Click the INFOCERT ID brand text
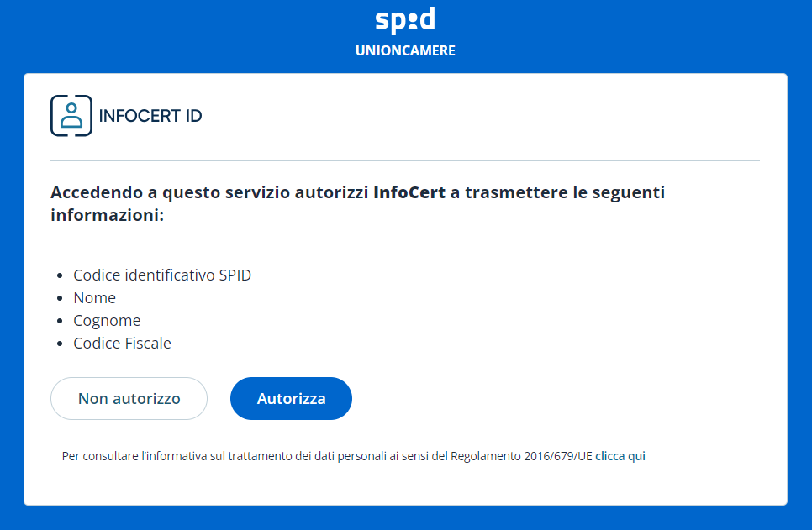Screen dimensions: 812x530 tap(150, 116)
